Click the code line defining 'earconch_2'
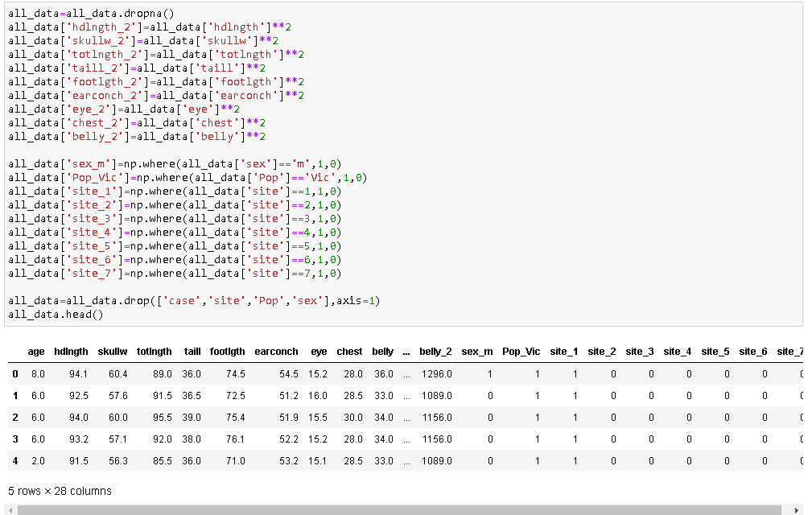The width and height of the screenshot is (812, 515). pos(156,95)
